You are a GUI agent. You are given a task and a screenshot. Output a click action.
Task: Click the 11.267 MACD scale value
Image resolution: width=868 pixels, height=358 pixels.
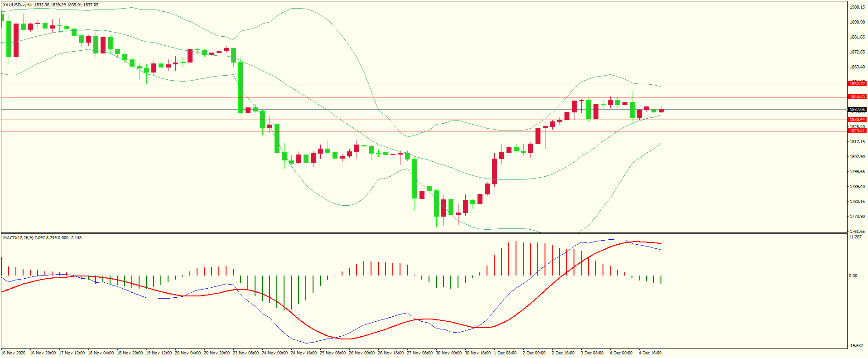click(855, 237)
